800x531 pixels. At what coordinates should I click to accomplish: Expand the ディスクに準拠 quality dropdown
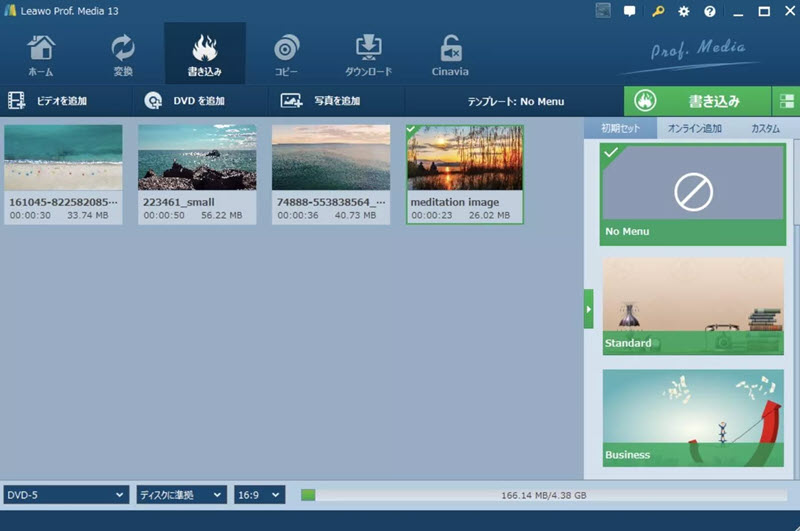click(x=181, y=495)
